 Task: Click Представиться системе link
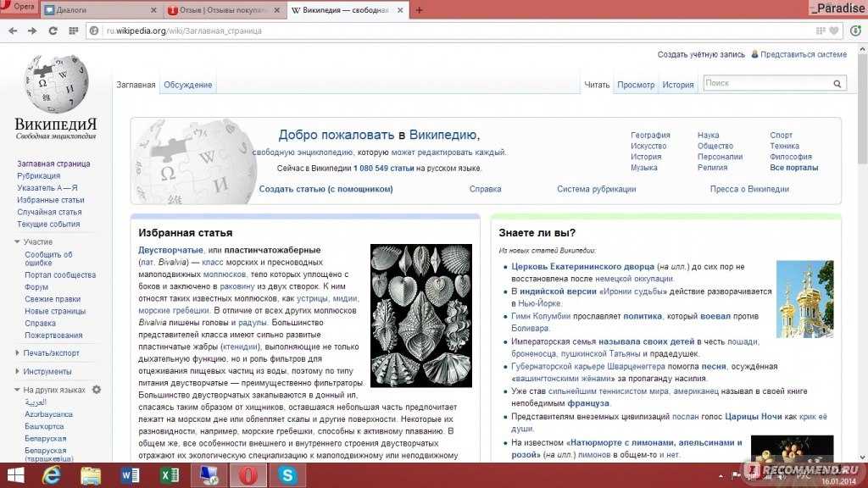(x=804, y=54)
